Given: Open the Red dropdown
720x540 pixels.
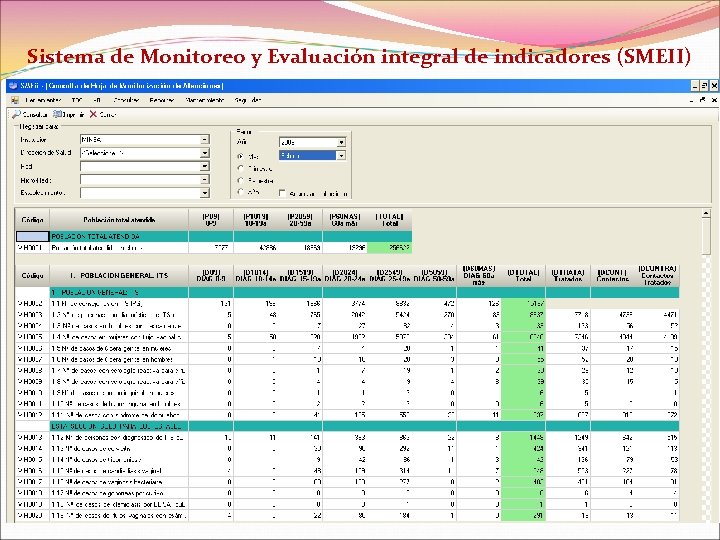Looking at the screenshot, I should [205, 166].
